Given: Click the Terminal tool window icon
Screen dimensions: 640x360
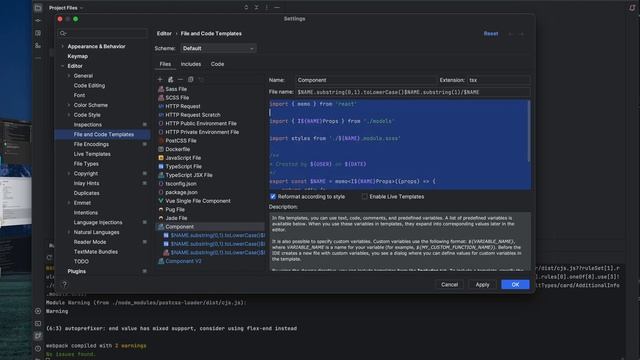Looking at the screenshot, I should 38,323.
